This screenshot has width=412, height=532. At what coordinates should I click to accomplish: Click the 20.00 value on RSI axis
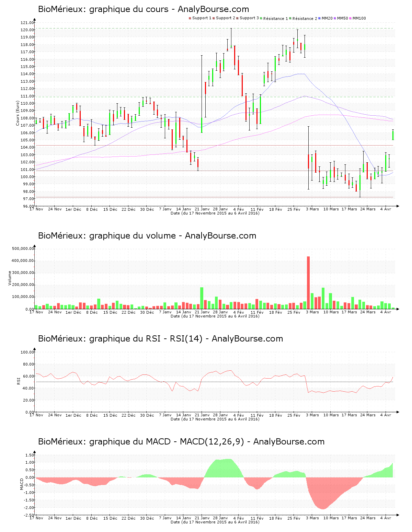coord(28,400)
